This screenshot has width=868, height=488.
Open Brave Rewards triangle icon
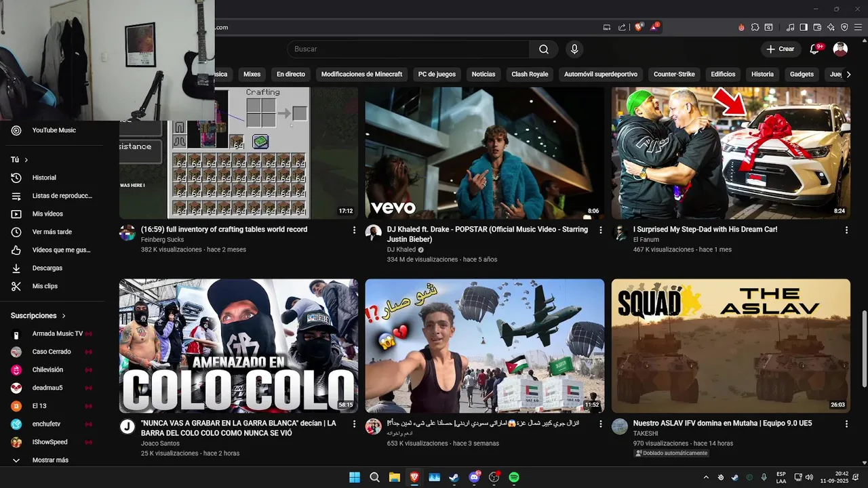[x=654, y=27]
